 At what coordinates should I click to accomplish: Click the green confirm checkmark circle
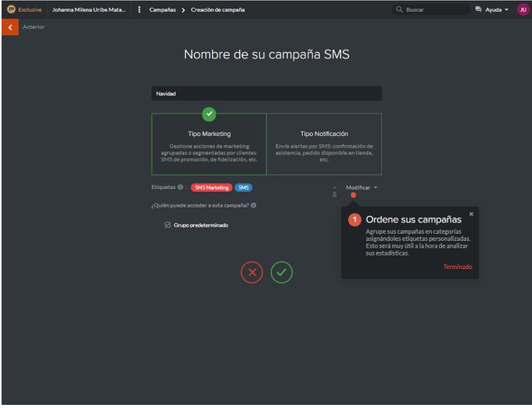point(282,272)
